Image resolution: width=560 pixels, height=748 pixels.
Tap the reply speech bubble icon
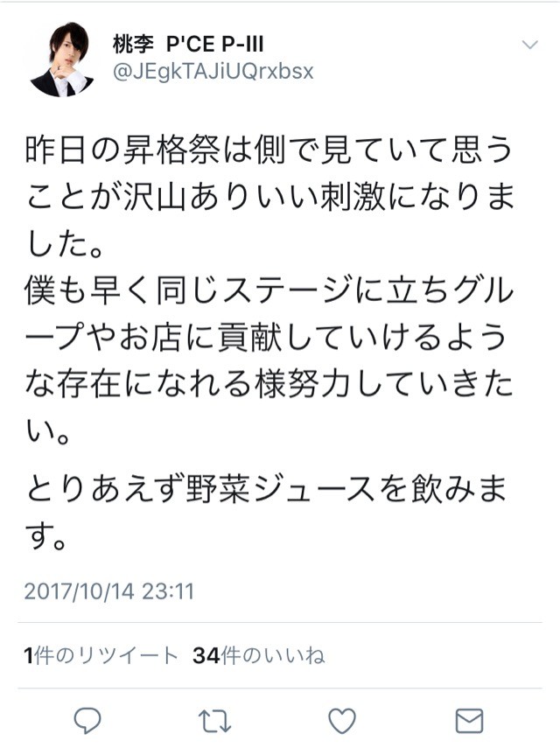[x=87, y=720]
